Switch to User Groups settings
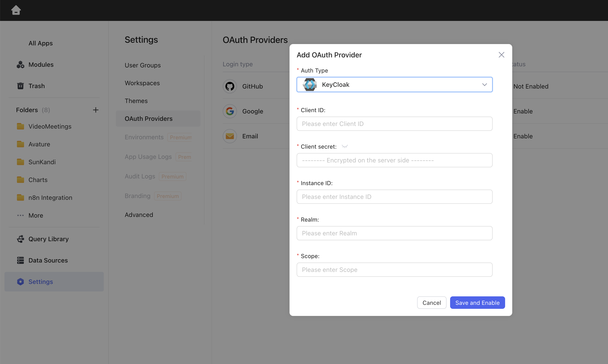Screen dimensions: 608x364 [143, 65]
